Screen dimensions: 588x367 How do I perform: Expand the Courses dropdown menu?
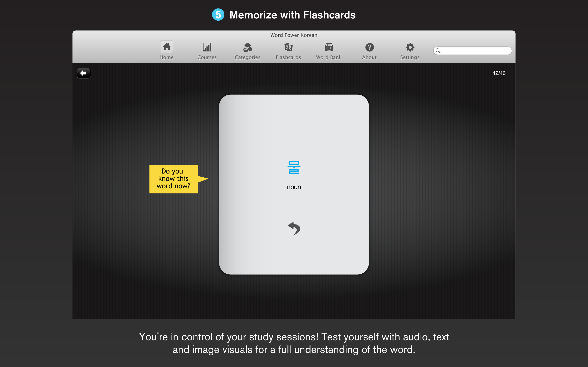pos(207,50)
